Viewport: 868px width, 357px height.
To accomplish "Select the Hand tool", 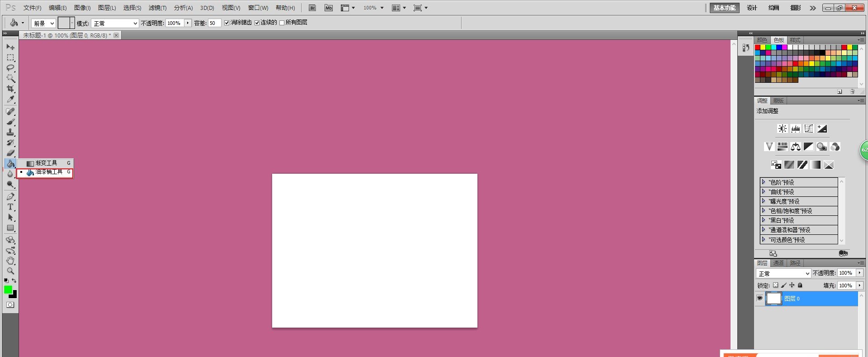I will tap(10, 261).
